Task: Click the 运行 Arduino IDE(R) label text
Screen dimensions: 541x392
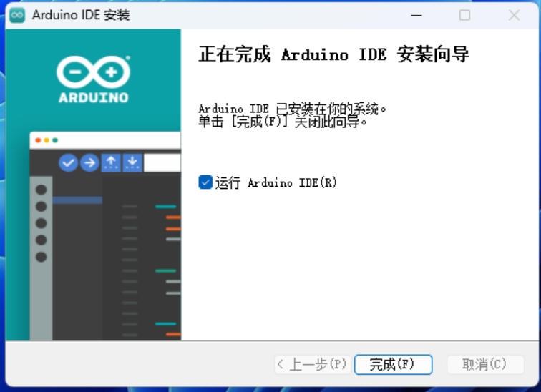Action: 276,183
